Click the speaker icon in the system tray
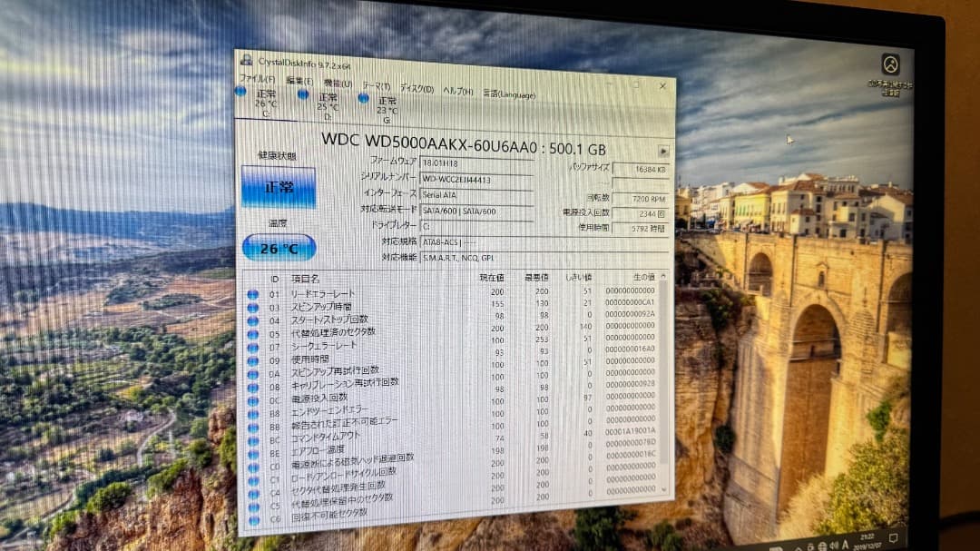This screenshot has width=980, height=551. (833, 544)
